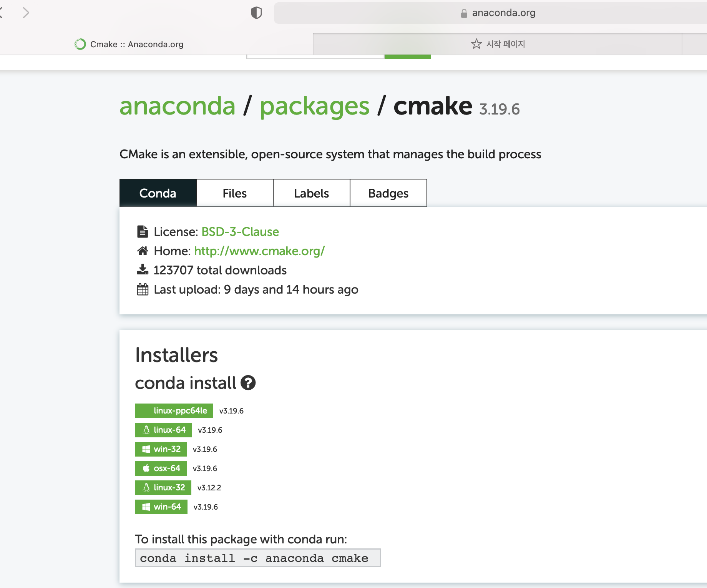Click the v3.19.6 version beside linux-ppc64le
This screenshot has height=588, width=707.
pos(231,411)
